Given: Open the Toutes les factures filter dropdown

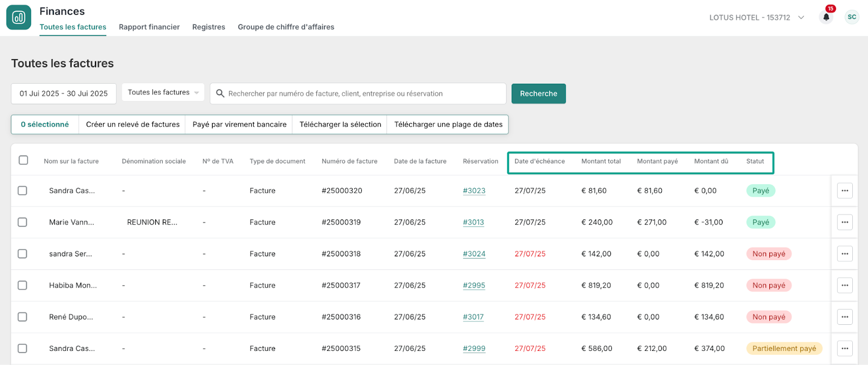Looking at the screenshot, I should point(163,92).
